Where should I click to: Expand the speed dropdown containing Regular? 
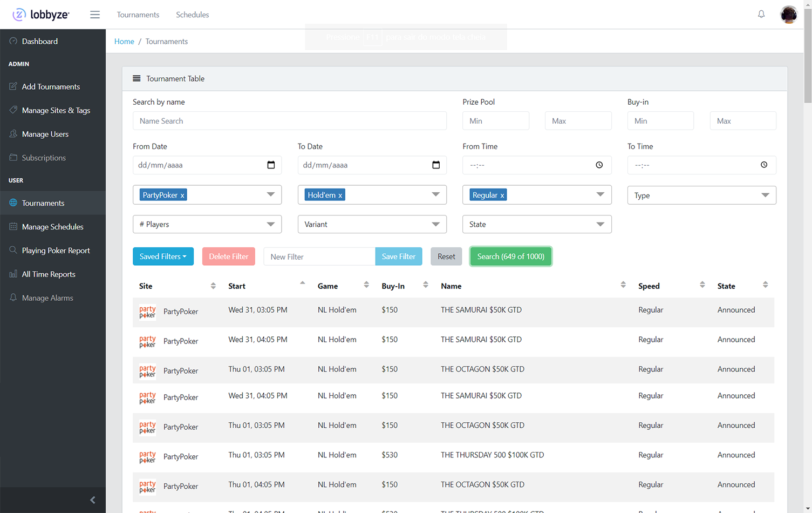click(x=600, y=194)
